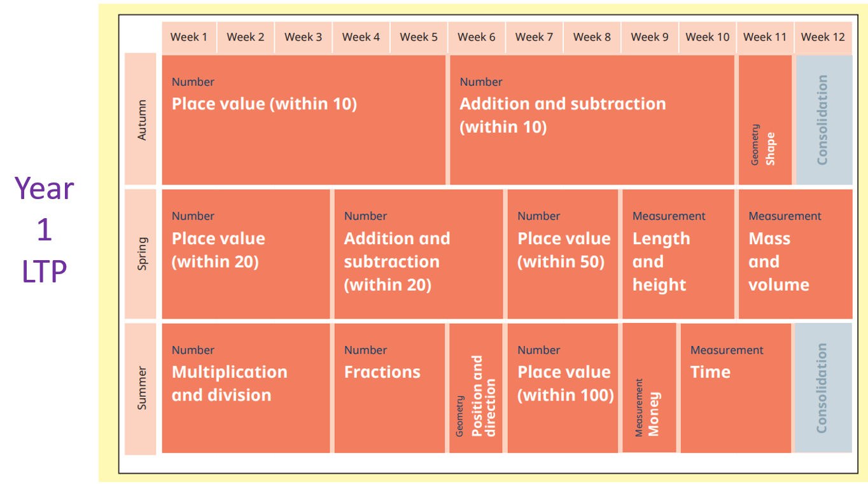Select the Autumn Consolidation block
Image resolution: width=868 pixels, height=484 pixels.
(x=823, y=120)
